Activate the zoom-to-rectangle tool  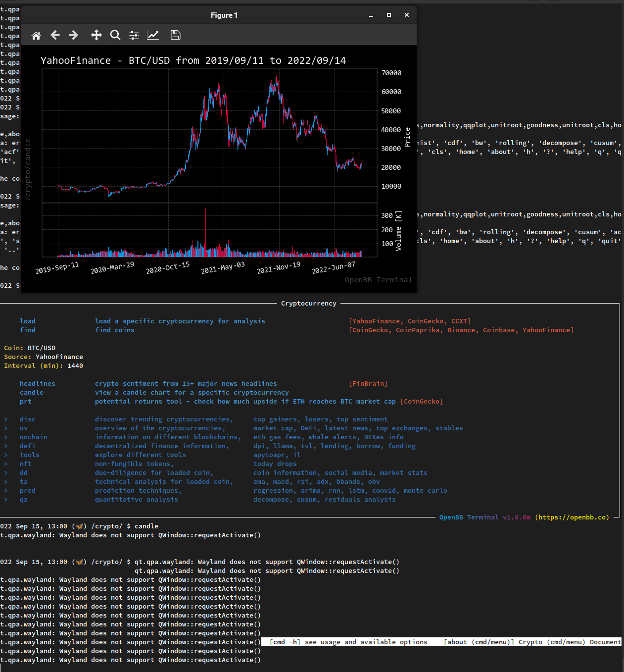pyautogui.click(x=115, y=35)
